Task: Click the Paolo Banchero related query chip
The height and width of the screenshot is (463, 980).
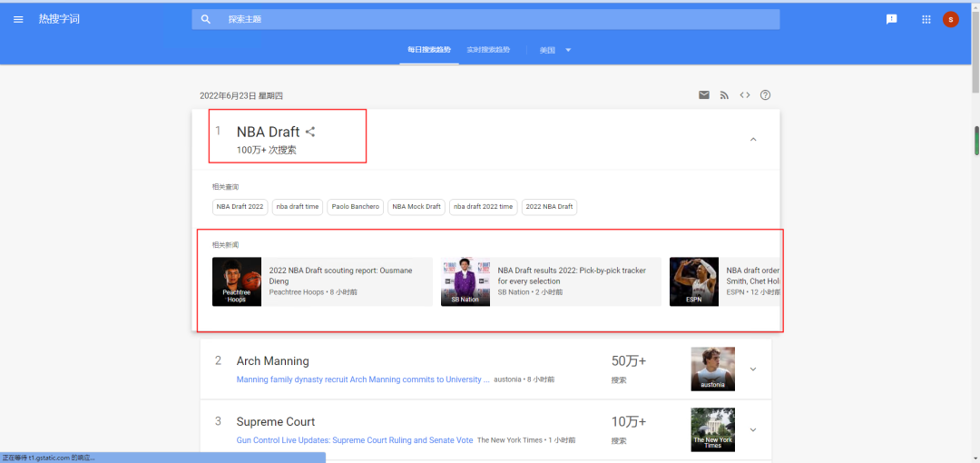Action: point(355,207)
